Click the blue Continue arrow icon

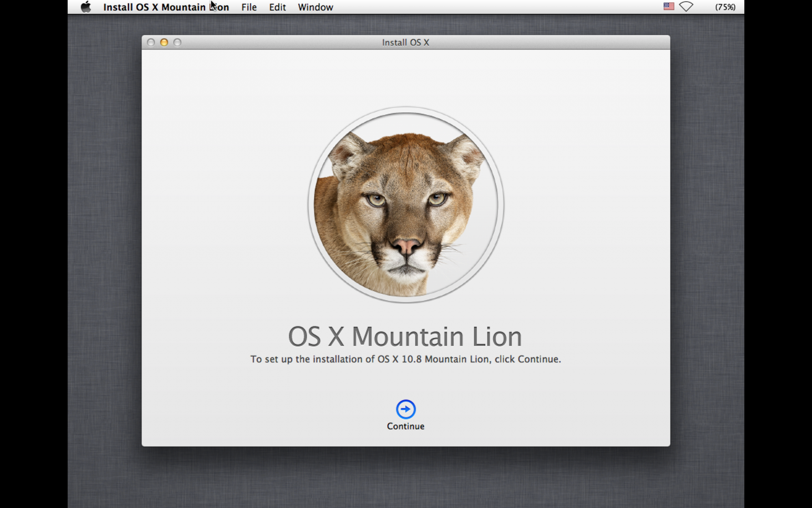click(406, 409)
